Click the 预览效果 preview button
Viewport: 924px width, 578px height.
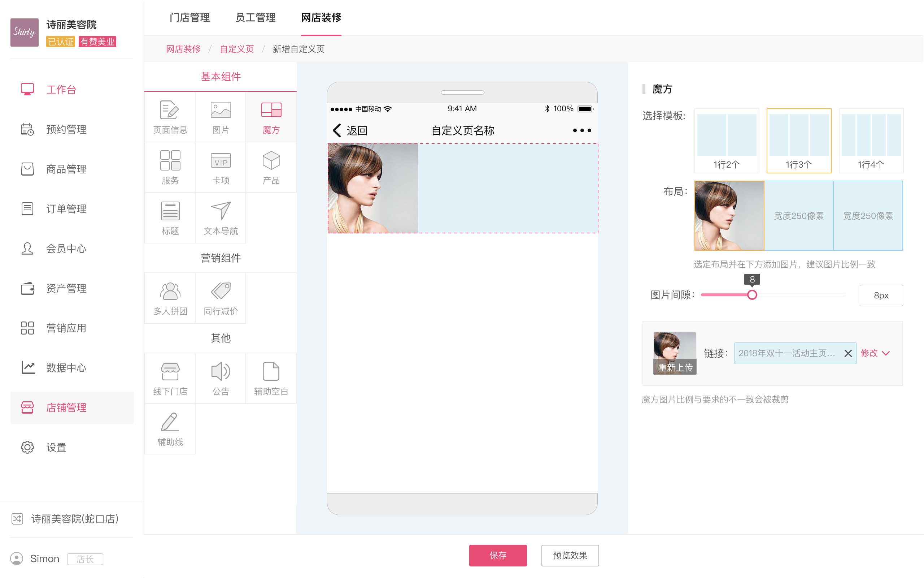click(570, 556)
